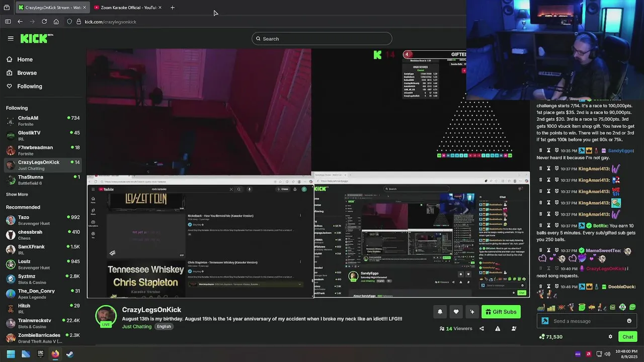Click the Gift Subs button
Viewport: 644px width, 362px height.
coord(501,312)
